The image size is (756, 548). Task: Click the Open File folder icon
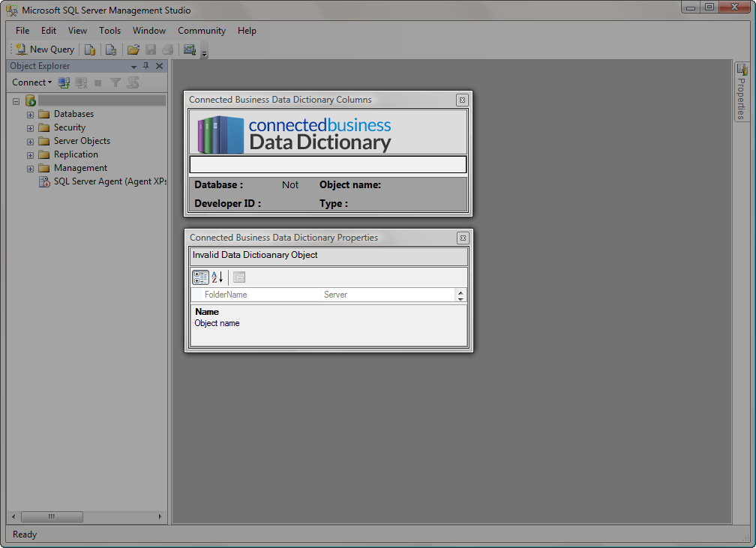(133, 50)
